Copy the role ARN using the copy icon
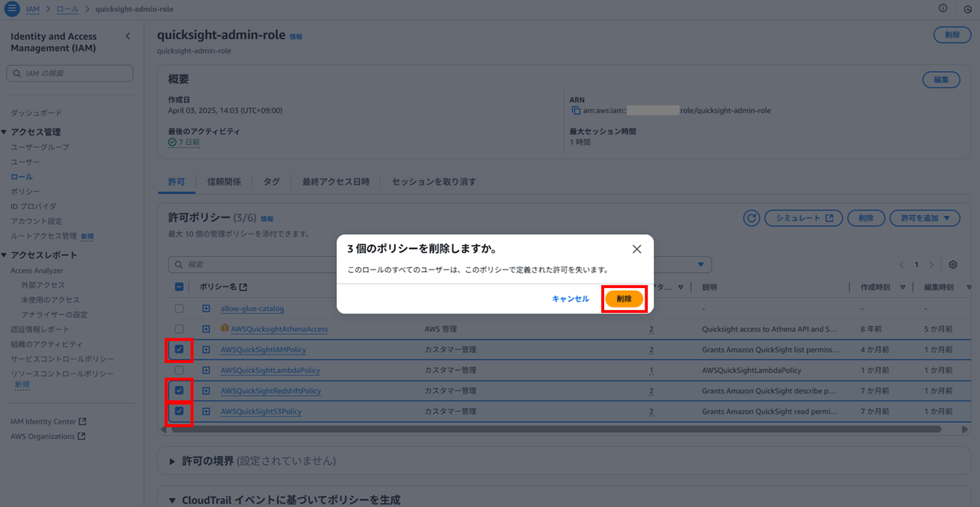The width and height of the screenshot is (980, 507). point(576,110)
